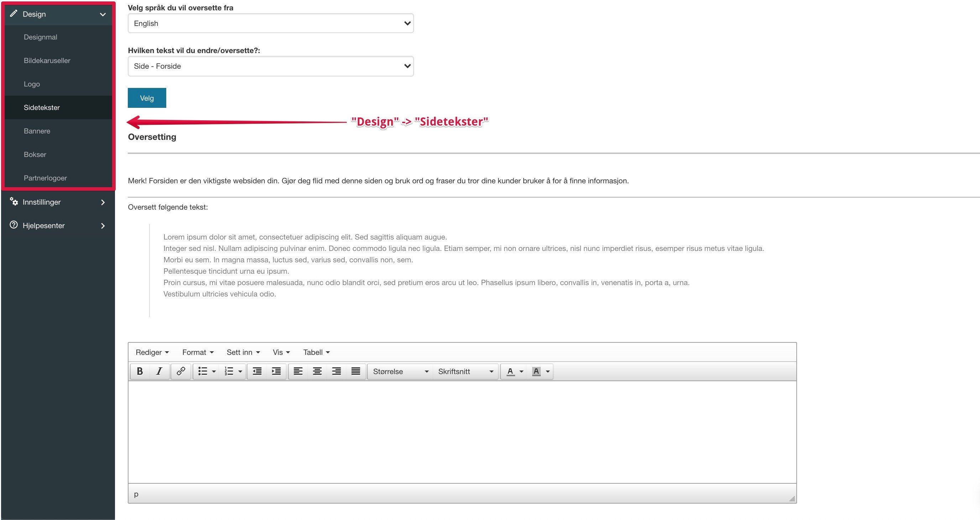Click the Hjelpesenter question mark icon

pos(14,225)
